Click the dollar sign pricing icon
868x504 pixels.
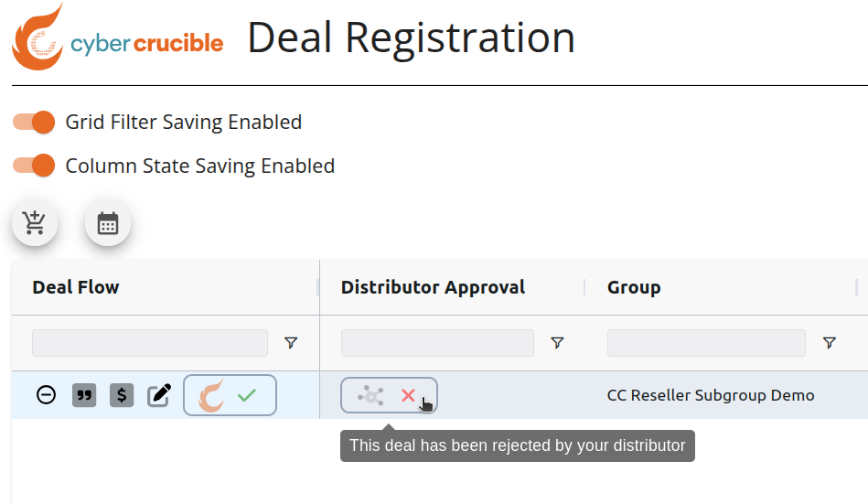[x=122, y=395]
